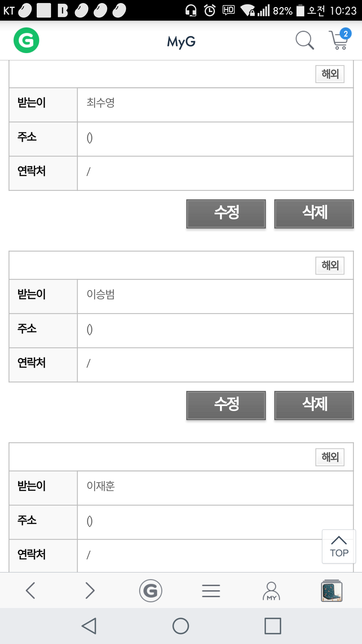The width and height of the screenshot is (362, 644).
Task: Tap the green Gmarket logo at top left
Action: click(x=26, y=40)
